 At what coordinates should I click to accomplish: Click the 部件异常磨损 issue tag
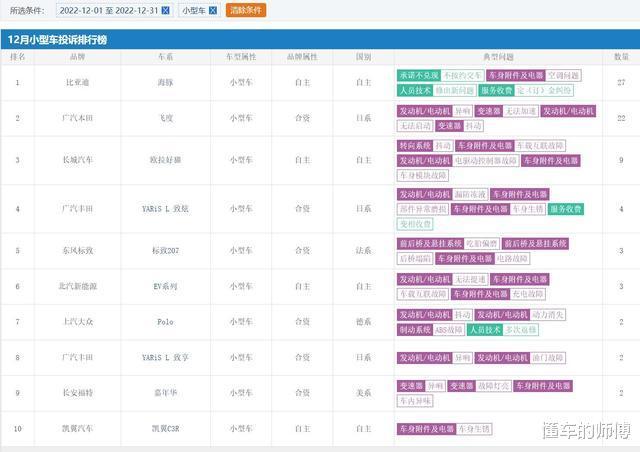click(x=423, y=209)
